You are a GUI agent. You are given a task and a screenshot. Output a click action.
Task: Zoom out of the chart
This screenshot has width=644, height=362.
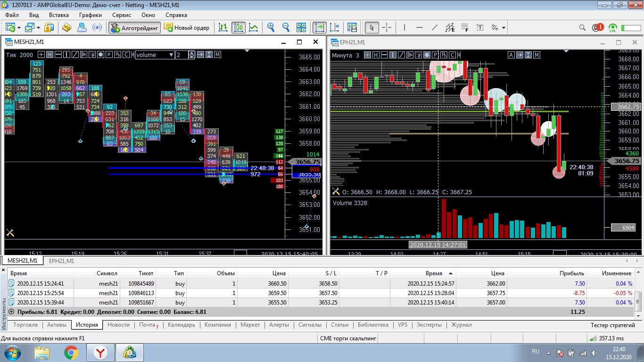286,27
